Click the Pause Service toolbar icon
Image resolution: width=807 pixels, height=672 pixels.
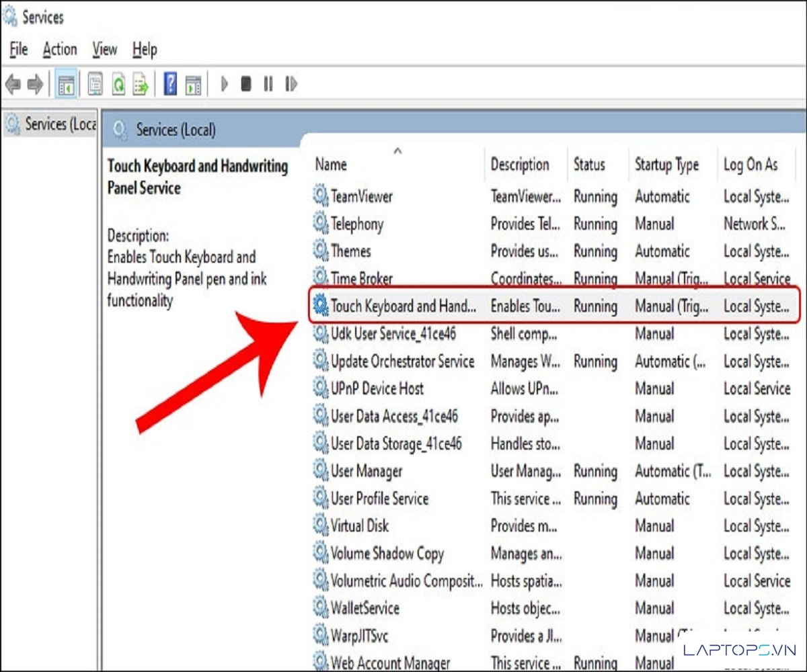click(x=268, y=85)
